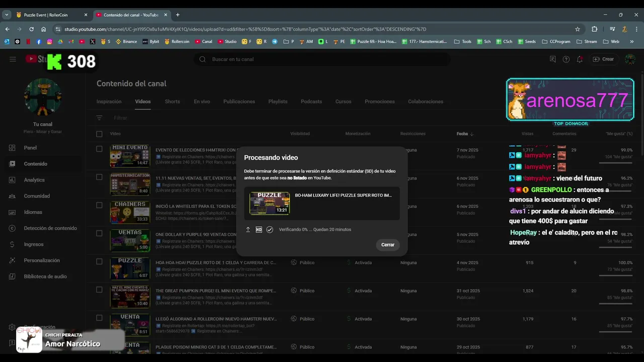Switch to the Shorts tab

coord(172,102)
